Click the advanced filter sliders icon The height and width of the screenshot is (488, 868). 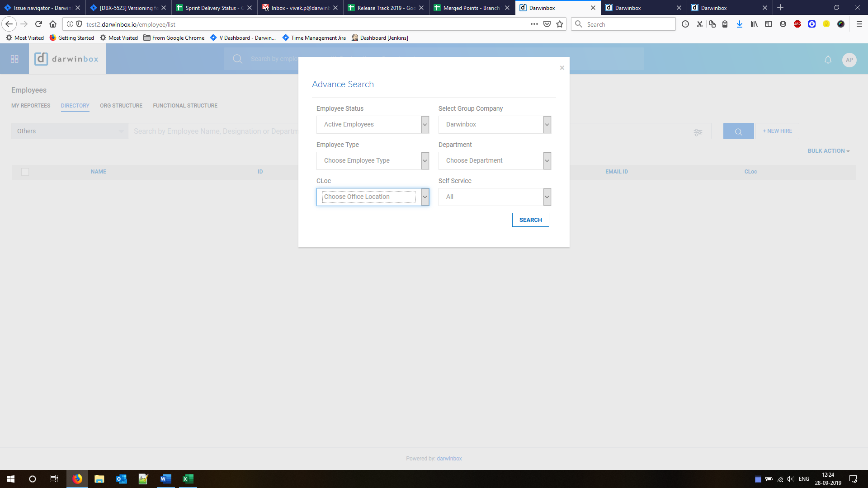click(698, 132)
